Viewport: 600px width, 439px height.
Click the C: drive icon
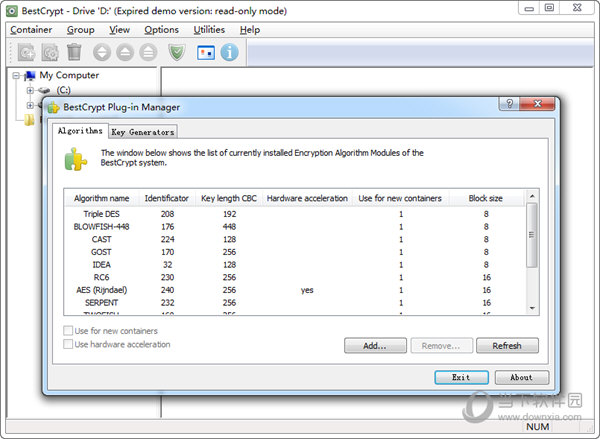44,90
